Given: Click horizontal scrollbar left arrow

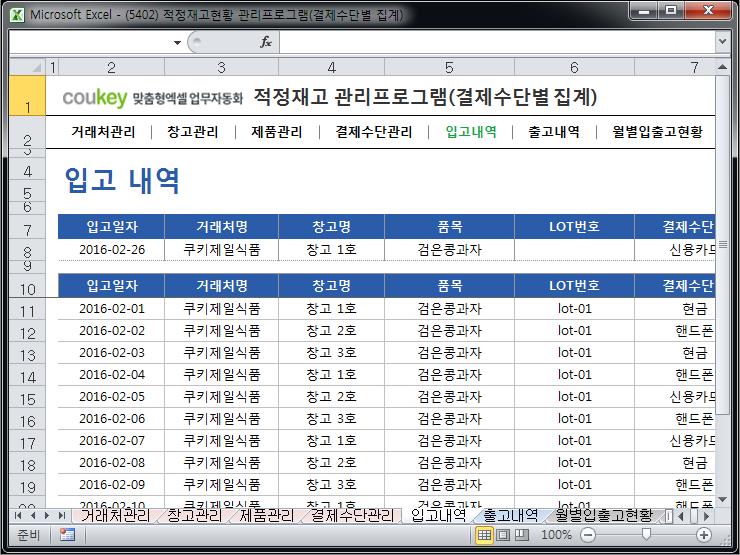Looking at the screenshot, I should tap(681, 516).
